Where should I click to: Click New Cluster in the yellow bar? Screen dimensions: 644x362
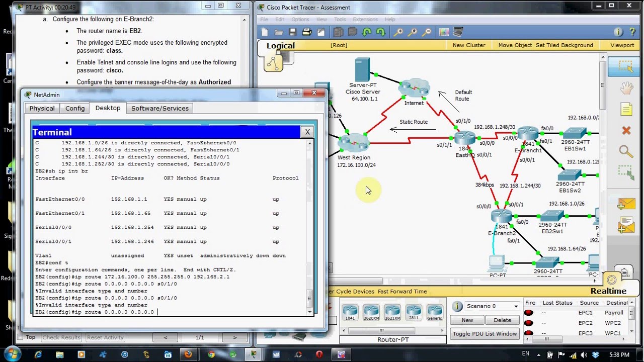tap(469, 45)
